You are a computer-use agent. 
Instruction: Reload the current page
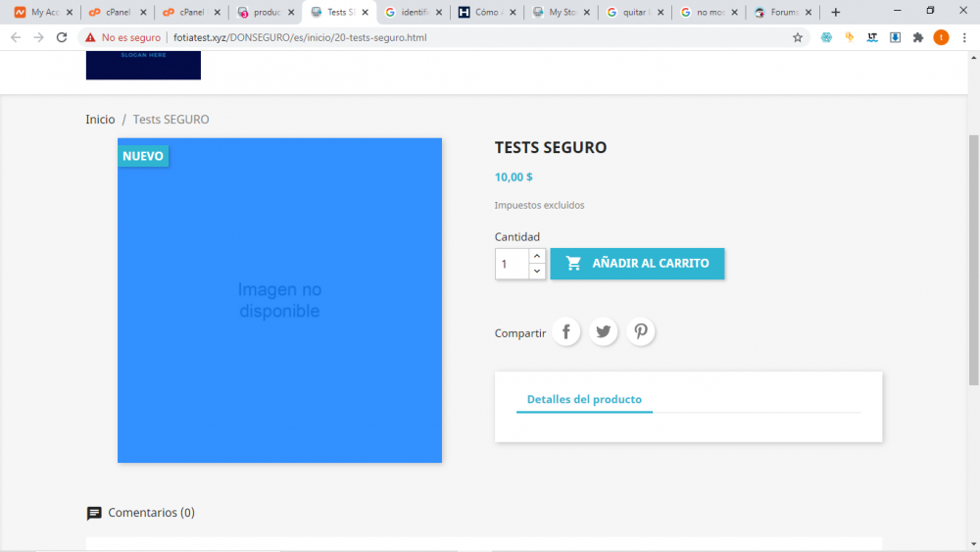[61, 37]
